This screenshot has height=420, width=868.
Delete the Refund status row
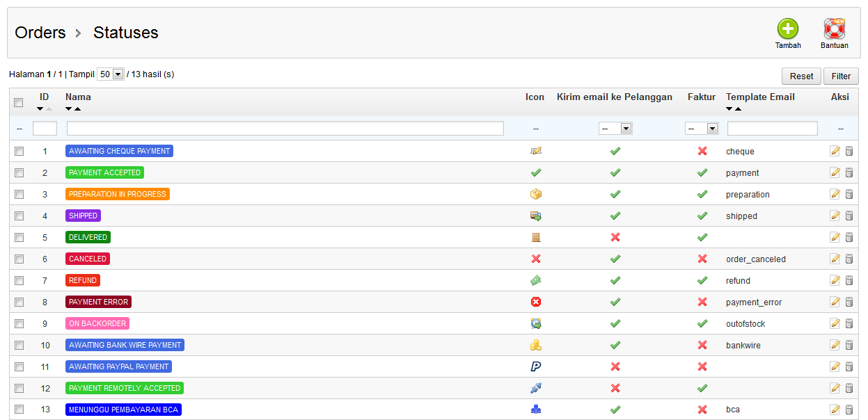coord(849,280)
